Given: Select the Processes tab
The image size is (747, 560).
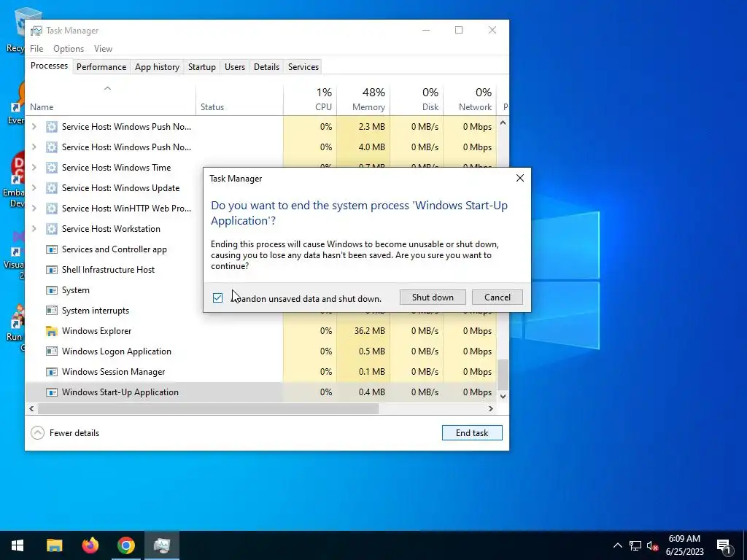Looking at the screenshot, I should tap(49, 66).
